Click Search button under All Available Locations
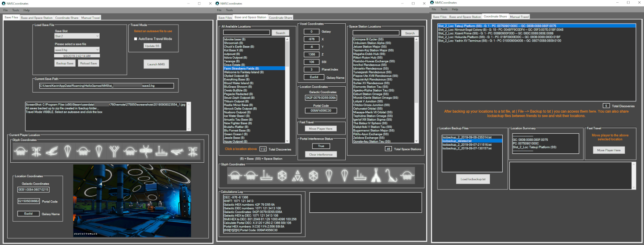The image size is (644, 245). (x=280, y=33)
